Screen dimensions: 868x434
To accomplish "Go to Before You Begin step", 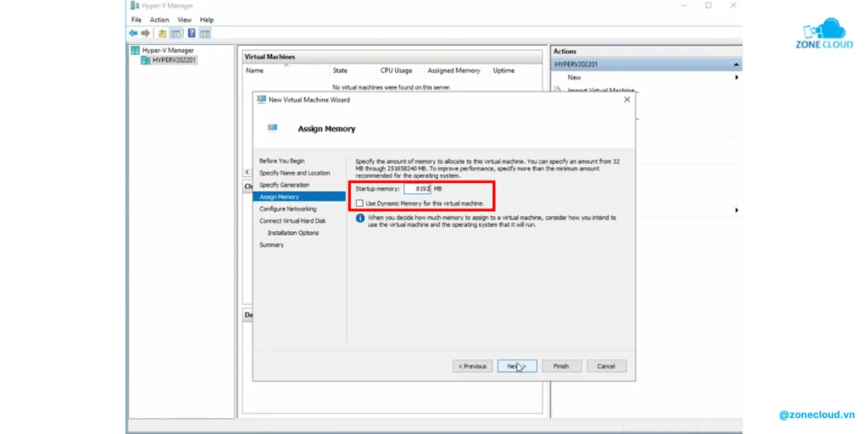I will pyautogui.click(x=281, y=161).
